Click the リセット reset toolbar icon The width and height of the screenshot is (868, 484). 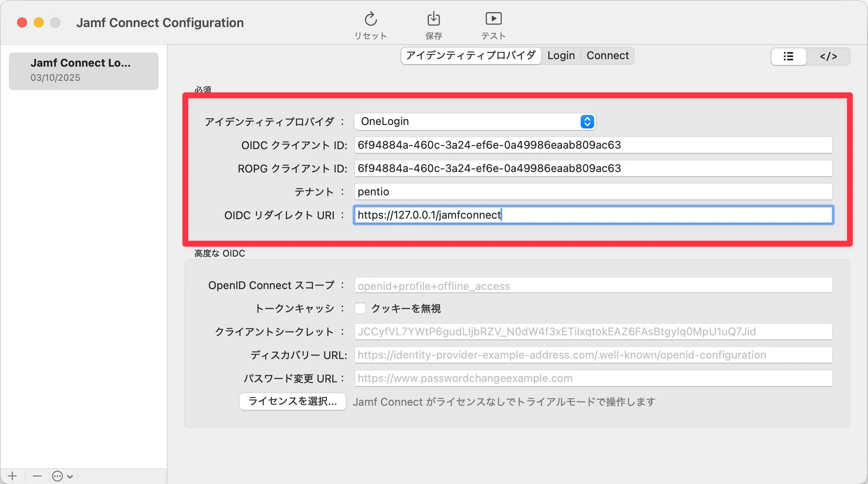point(371,20)
